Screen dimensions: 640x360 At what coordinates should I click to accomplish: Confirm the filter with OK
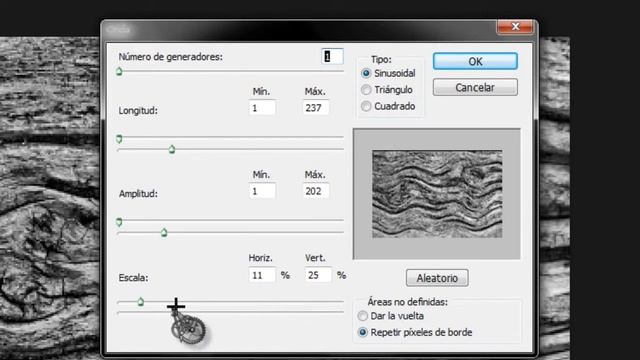(x=475, y=61)
